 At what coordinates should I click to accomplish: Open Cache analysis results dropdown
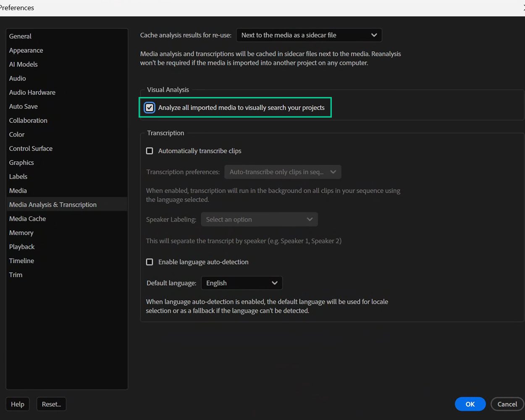pos(309,35)
